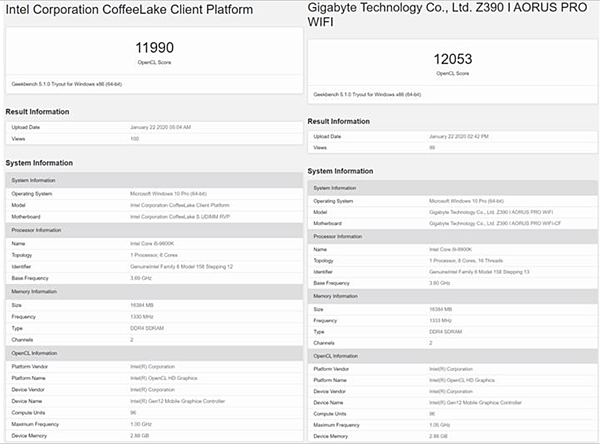Select base frequency 3.69 GHz
600x444 pixels.
coord(141,278)
